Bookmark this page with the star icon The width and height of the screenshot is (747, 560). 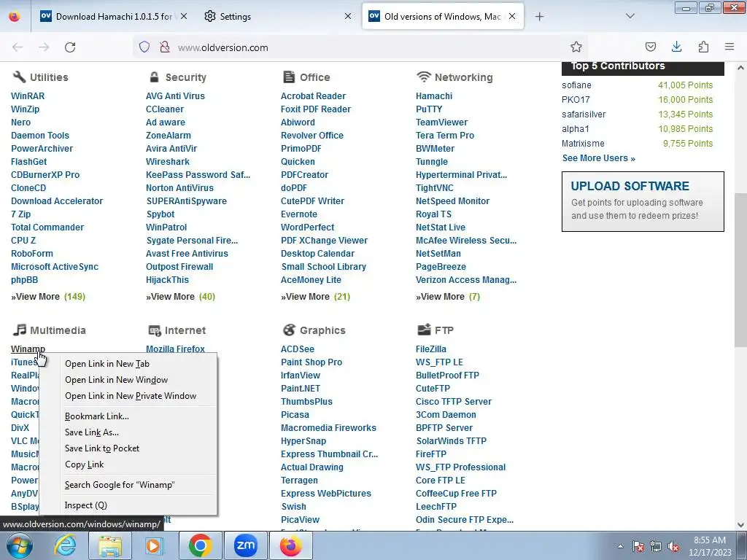tap(576, 47)
